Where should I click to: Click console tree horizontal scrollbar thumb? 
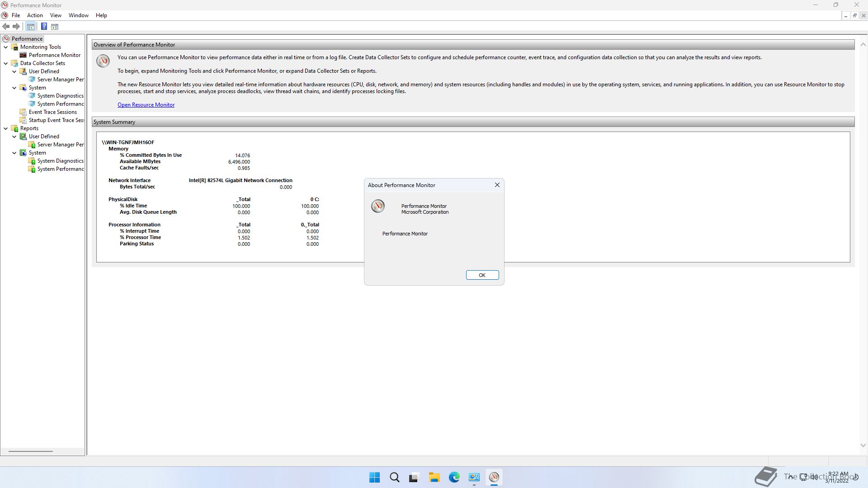[x=30, y=451]
